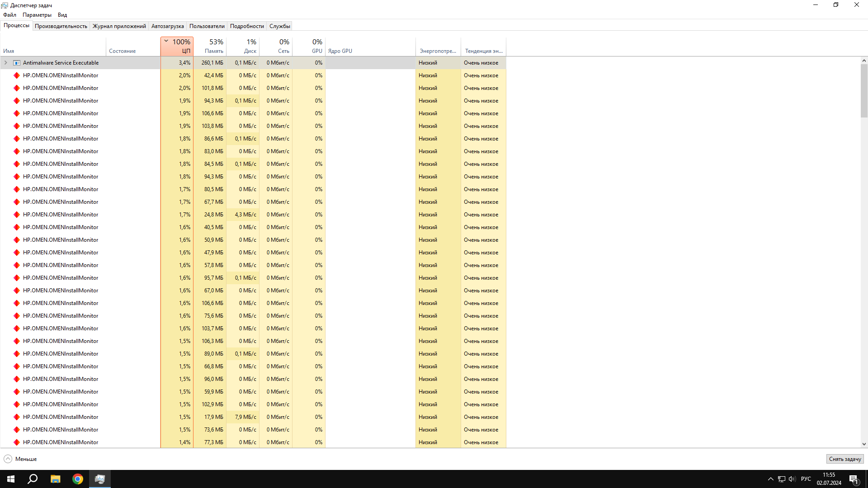
Task: Open the notification center icon
Action: (854, 479)
